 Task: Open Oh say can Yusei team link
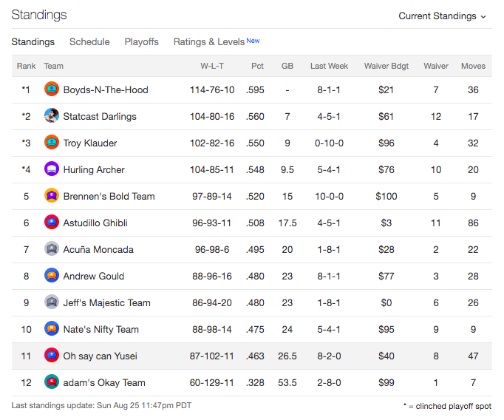point(100,356)
